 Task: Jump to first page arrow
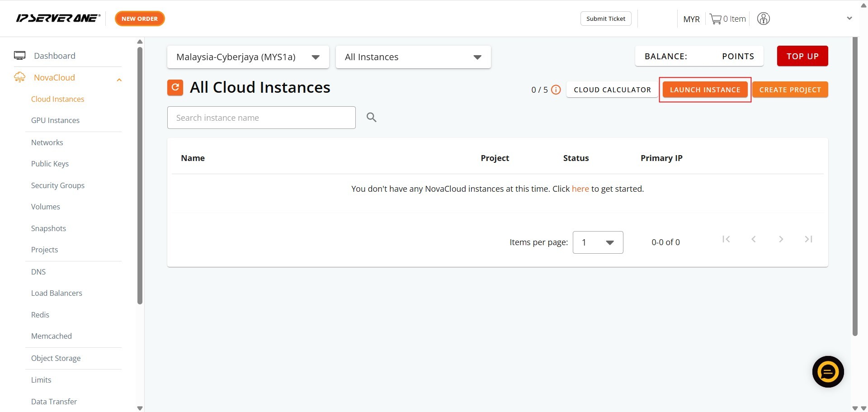726,239
